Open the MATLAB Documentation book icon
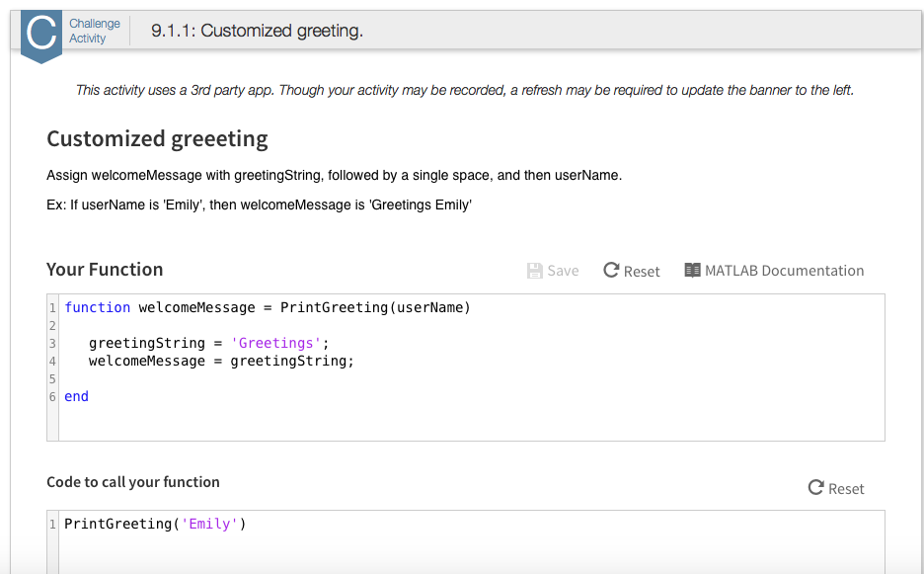This screenshot has height=574, width=924. click(x=692, y=270)
